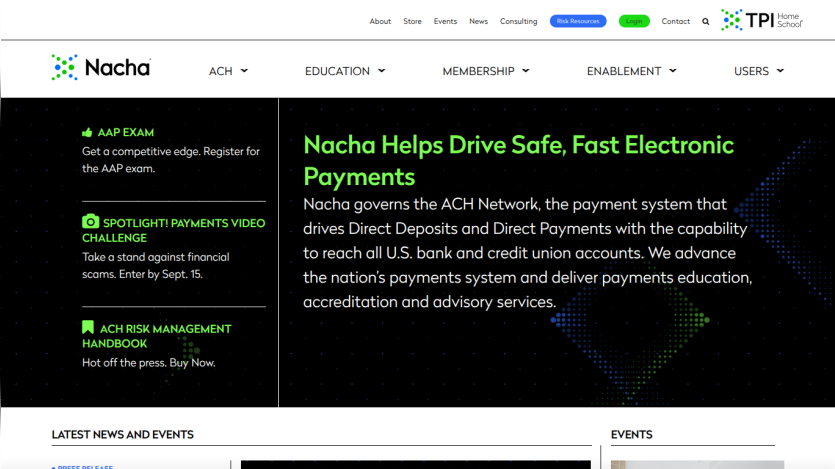The image size is (835, 469).
Task: Open the USERS main menu
Action: [751, 71]
